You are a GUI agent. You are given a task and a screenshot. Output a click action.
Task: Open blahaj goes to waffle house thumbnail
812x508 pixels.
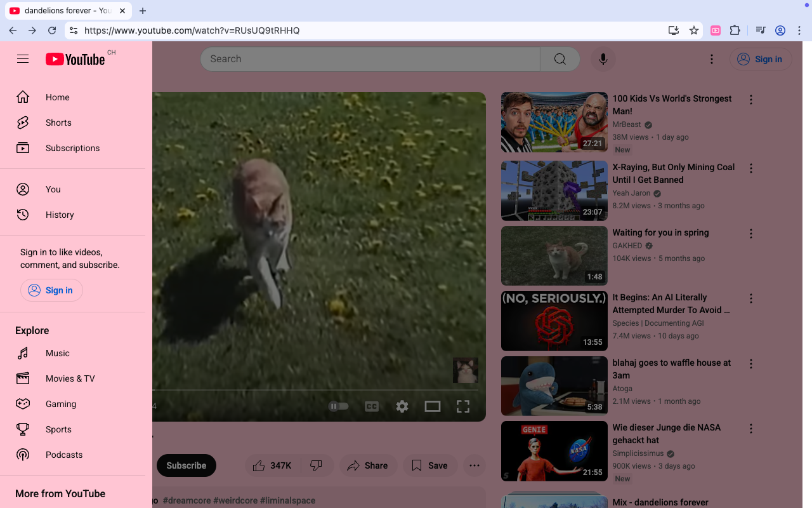554,386
